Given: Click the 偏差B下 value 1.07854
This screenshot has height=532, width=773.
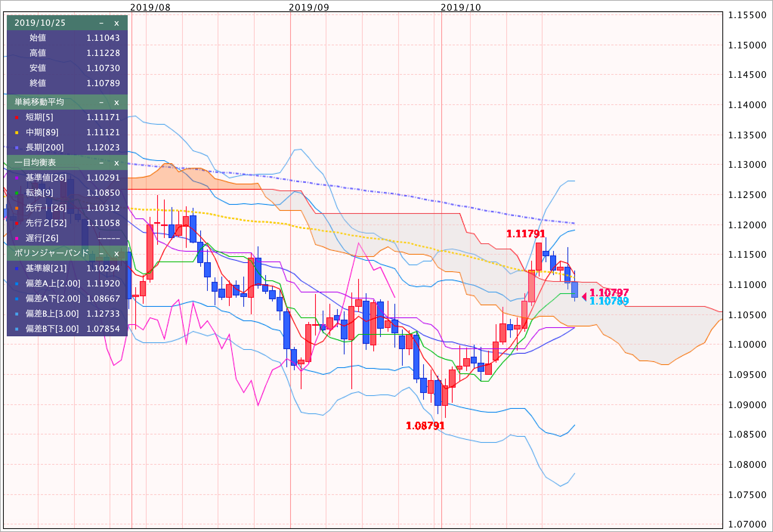Looking at the screenshot, I should 103,329.
